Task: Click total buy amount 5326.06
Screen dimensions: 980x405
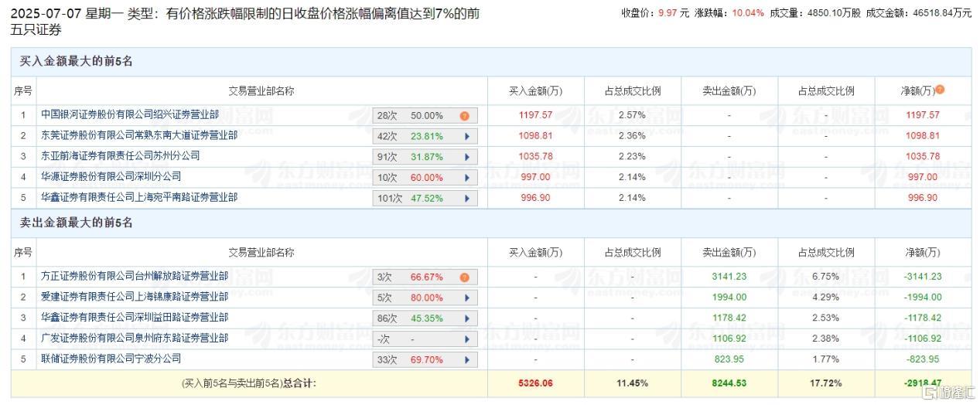Action: [x=535, y=383]
